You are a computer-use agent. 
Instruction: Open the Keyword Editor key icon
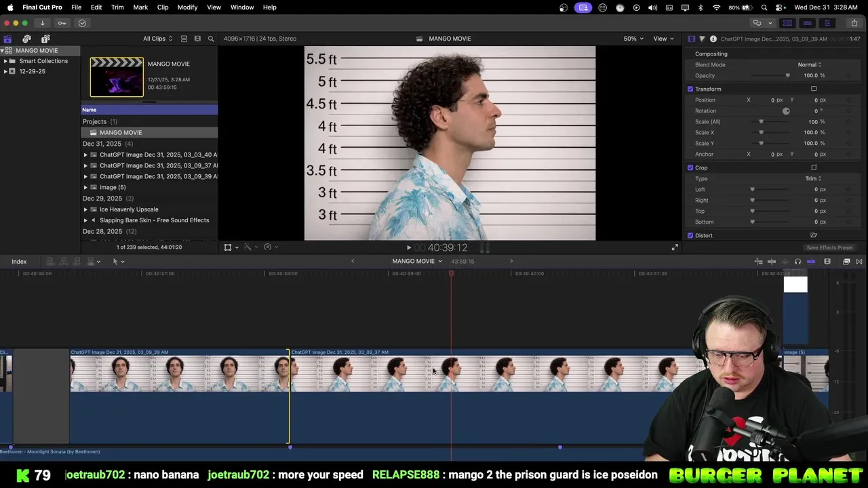pyautogui.click(x=62, y=23)
